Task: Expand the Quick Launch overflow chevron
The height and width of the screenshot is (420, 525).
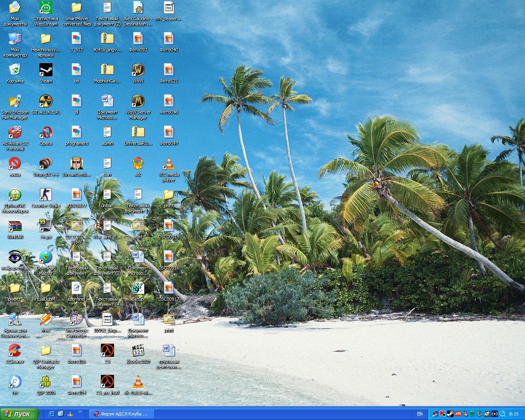Action: coord(80,412)
